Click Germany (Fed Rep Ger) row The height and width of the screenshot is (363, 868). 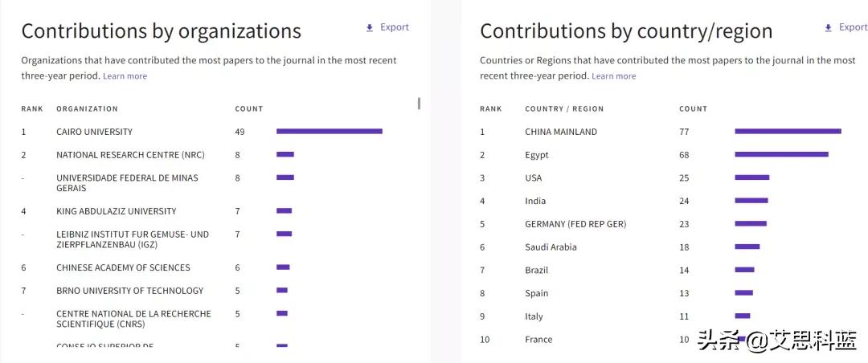[x=575, y=224]
